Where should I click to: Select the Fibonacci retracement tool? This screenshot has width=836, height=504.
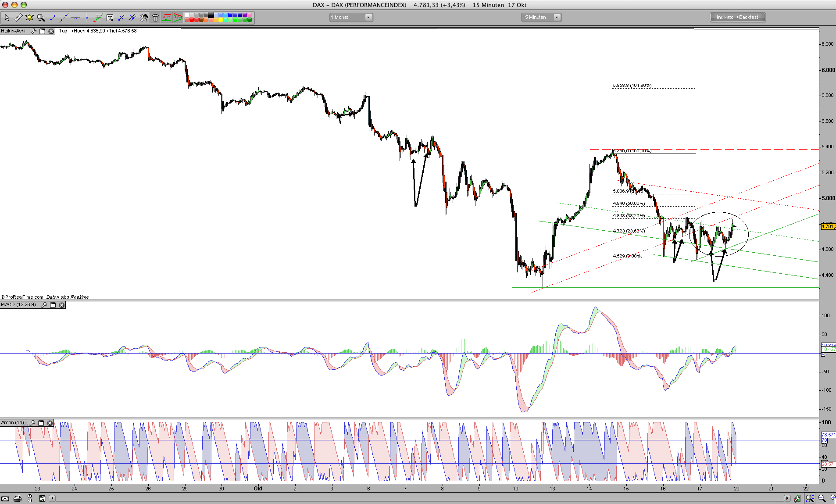(x=98, y=18)
